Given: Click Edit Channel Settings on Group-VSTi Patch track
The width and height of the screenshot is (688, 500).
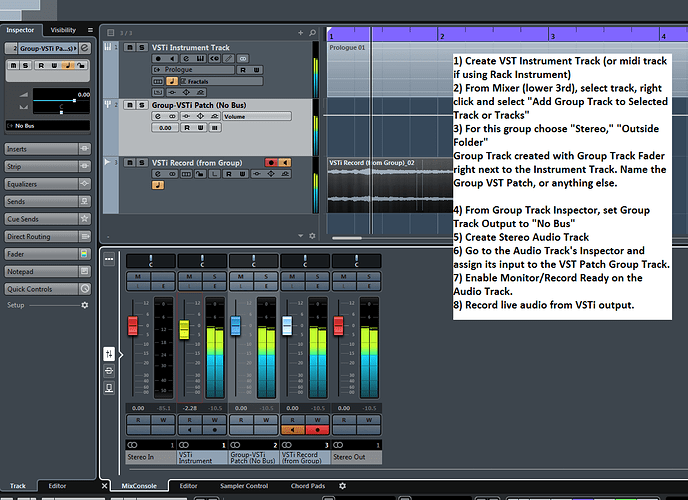Looking at the screenshot, I should pos(158,116).
